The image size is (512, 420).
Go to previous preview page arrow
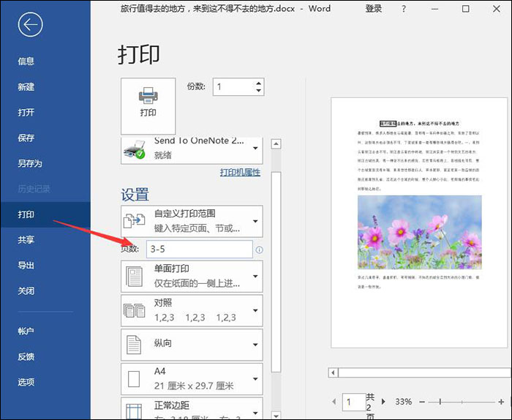(x=334, y=402)
